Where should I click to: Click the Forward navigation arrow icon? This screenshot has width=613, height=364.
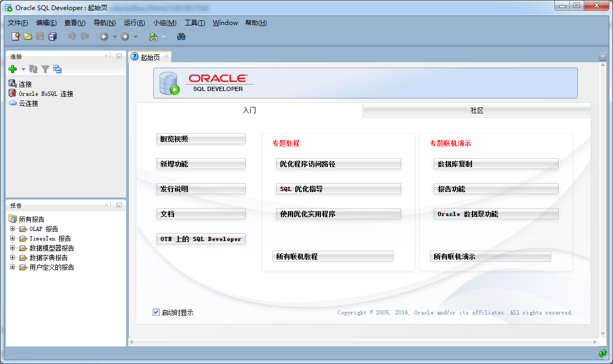125,36
